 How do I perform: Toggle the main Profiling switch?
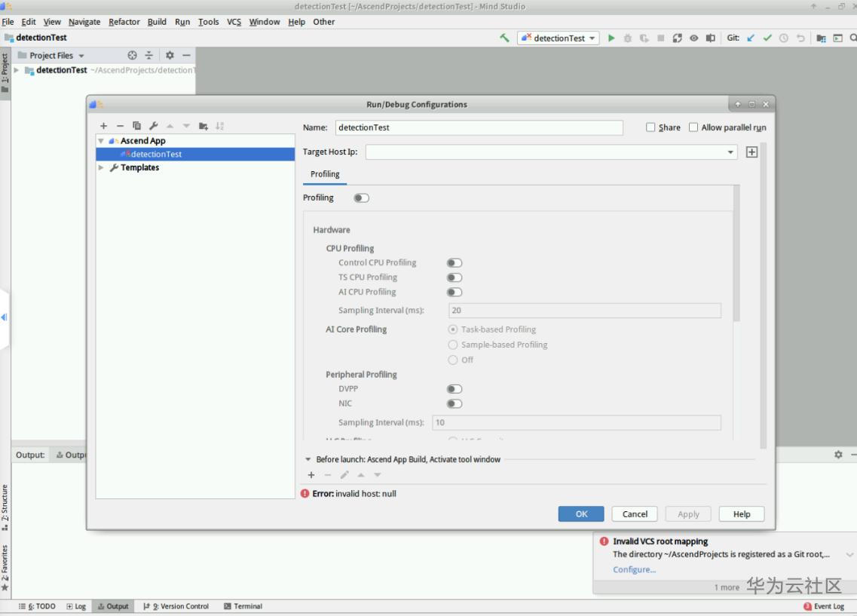click(361, 198)
